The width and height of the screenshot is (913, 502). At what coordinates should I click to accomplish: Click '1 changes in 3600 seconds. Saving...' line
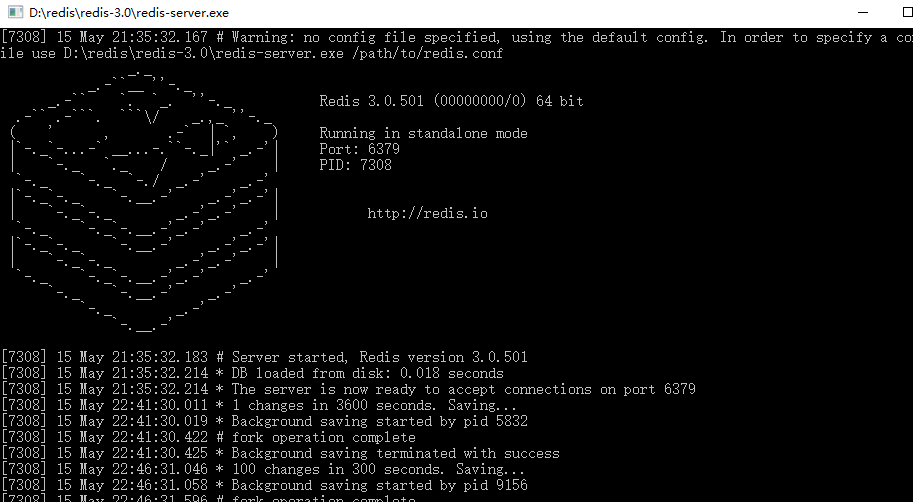(x=259, y=405)
